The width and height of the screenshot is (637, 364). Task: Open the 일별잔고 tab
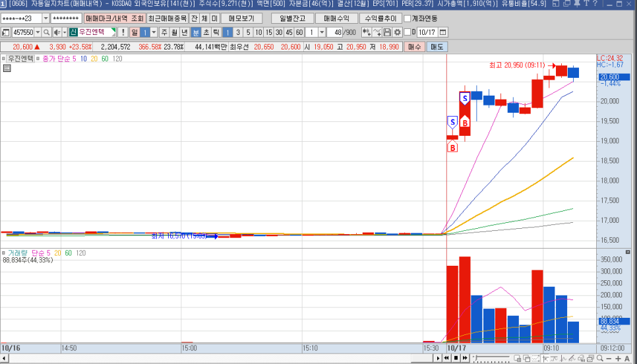(x=292, y=18)
